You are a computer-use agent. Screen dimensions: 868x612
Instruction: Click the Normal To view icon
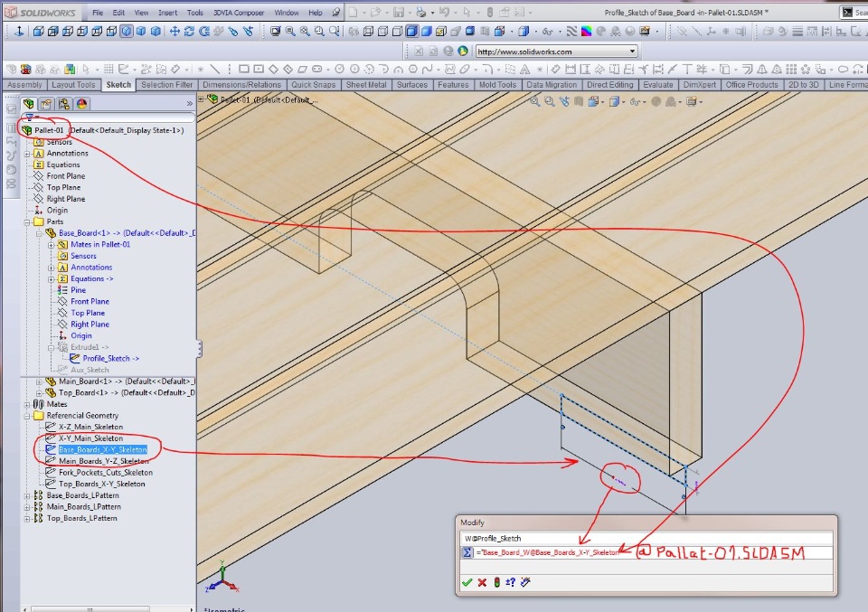pyautogui.click(x=19, y=32)
